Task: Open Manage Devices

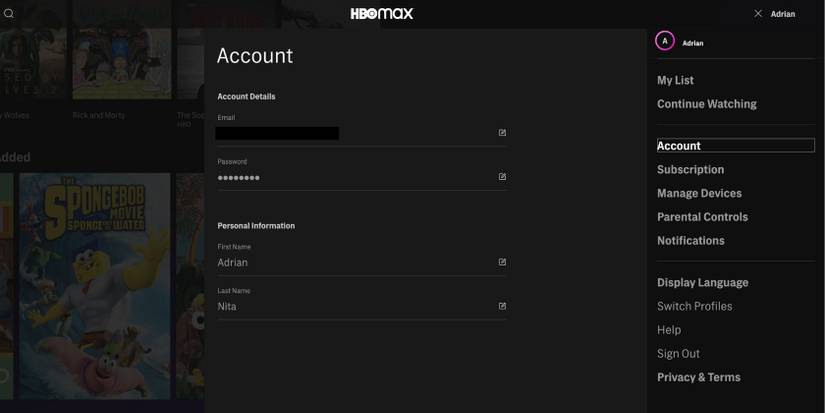Action: [699, 193]
